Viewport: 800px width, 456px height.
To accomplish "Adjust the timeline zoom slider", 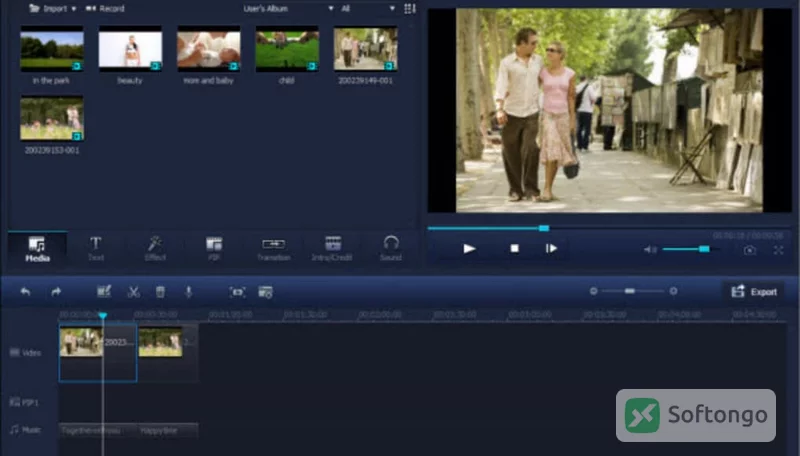I will [633, 291].
